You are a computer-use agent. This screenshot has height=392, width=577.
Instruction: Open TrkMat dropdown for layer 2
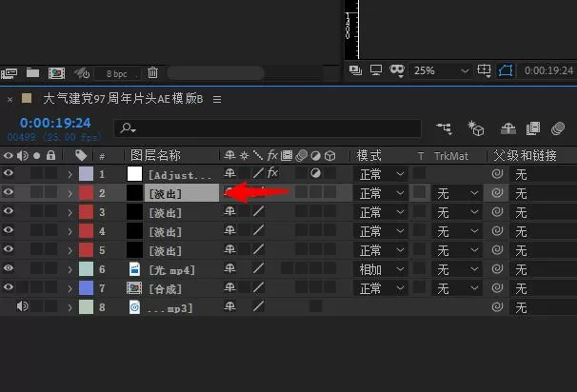pyautogui.click(x=457, y=193)
